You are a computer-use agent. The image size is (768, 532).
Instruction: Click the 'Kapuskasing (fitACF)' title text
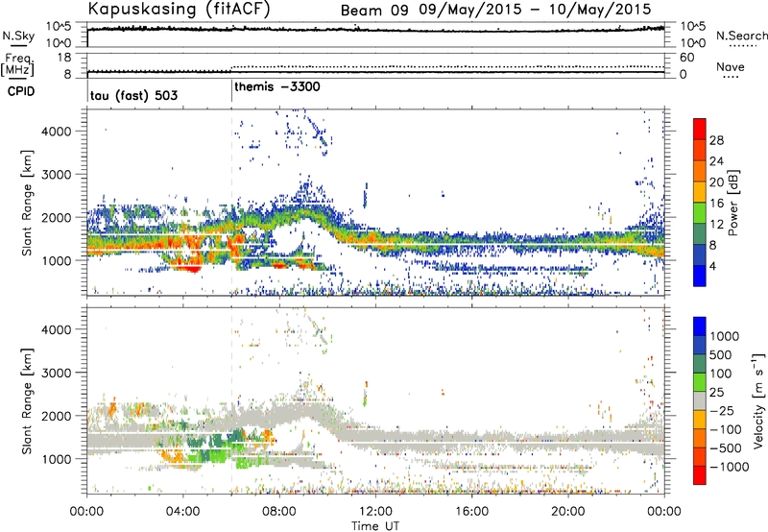click(179, 10)
